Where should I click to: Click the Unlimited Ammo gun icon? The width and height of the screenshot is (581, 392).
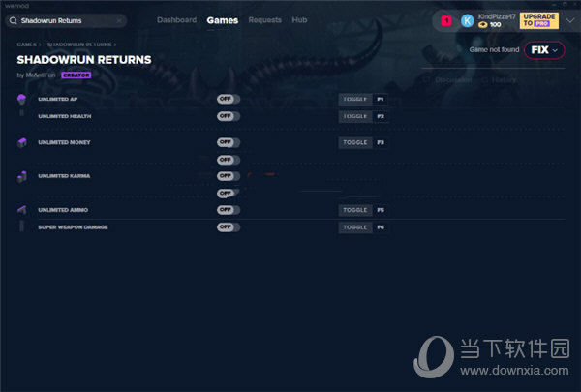22,210
